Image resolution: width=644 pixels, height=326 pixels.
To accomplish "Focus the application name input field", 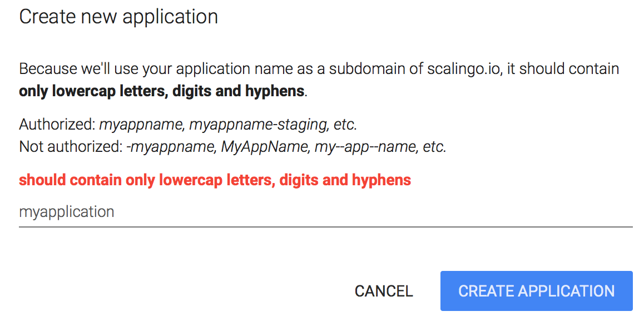I will 325,212.
